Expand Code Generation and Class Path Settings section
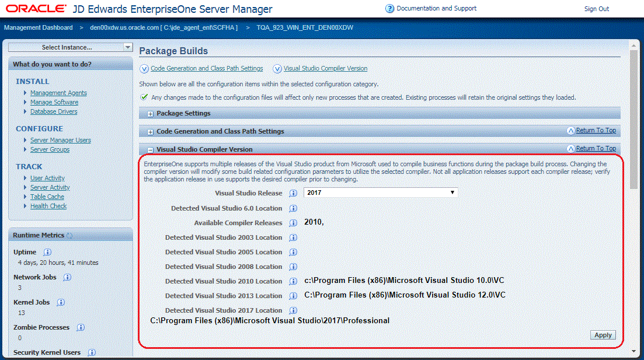644x360 pixels. [x=150, y=132]
